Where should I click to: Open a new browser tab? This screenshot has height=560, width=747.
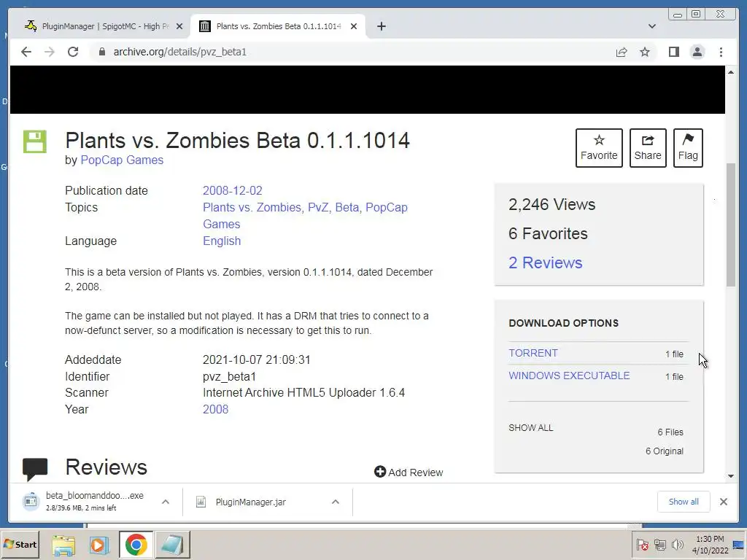pyautogui.click(x=381, y=26)
